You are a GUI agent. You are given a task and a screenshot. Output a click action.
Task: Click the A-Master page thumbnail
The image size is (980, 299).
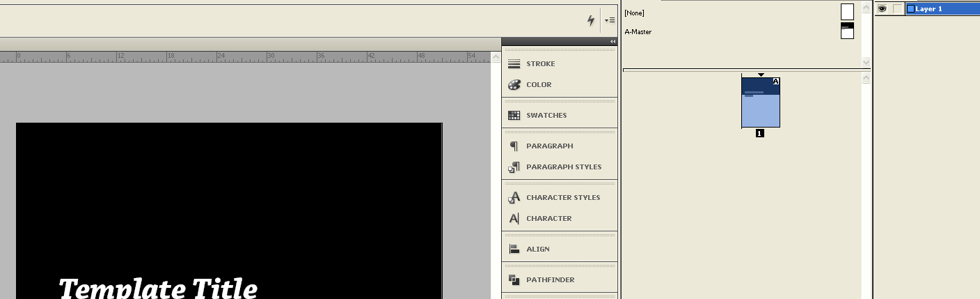(847, 31)
